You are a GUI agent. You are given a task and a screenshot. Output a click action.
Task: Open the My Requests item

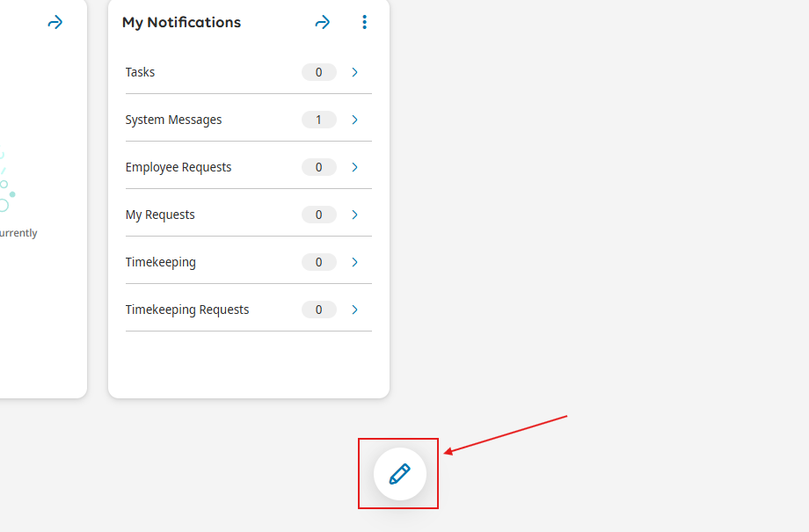click(x=160, y=215)
